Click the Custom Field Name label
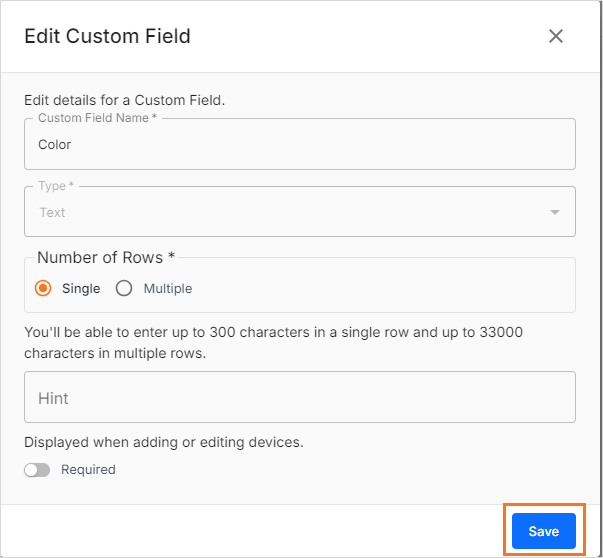 coord(97,118)
